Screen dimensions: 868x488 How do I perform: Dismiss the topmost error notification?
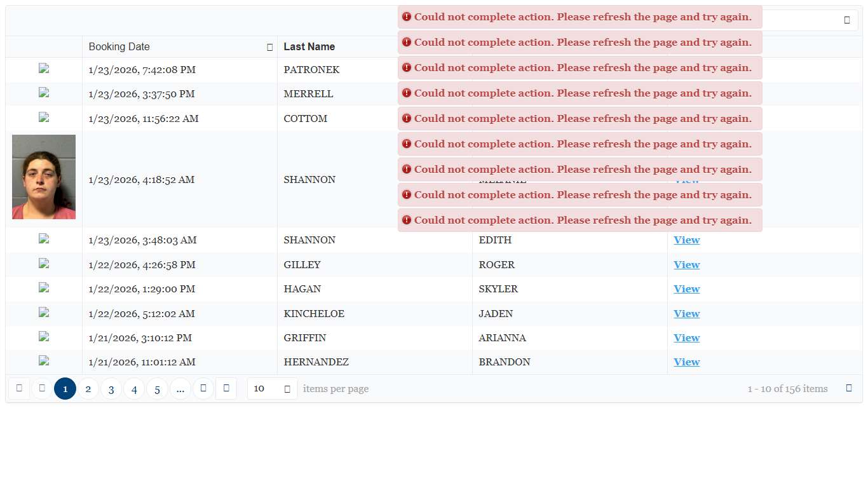pos(580,17)
